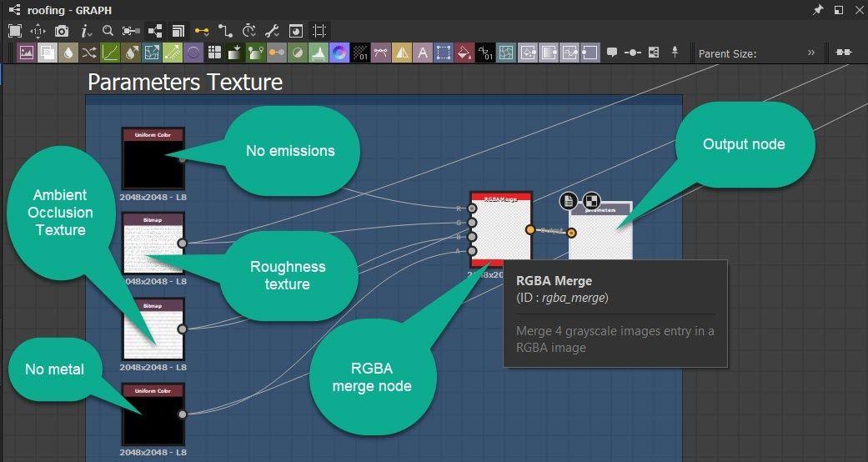Open the wrench tools menu
This screenshot has width=868, height=462.
(x=272, y=31)
